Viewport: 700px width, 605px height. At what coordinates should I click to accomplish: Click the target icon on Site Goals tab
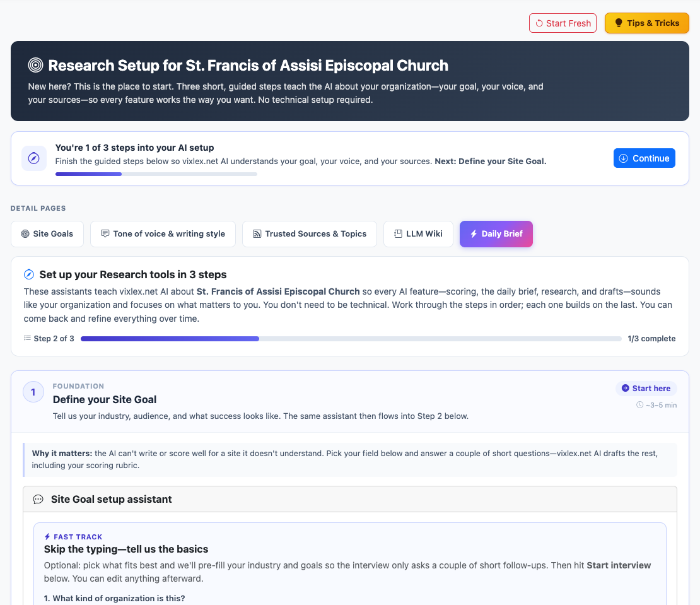tap(25, 234)
